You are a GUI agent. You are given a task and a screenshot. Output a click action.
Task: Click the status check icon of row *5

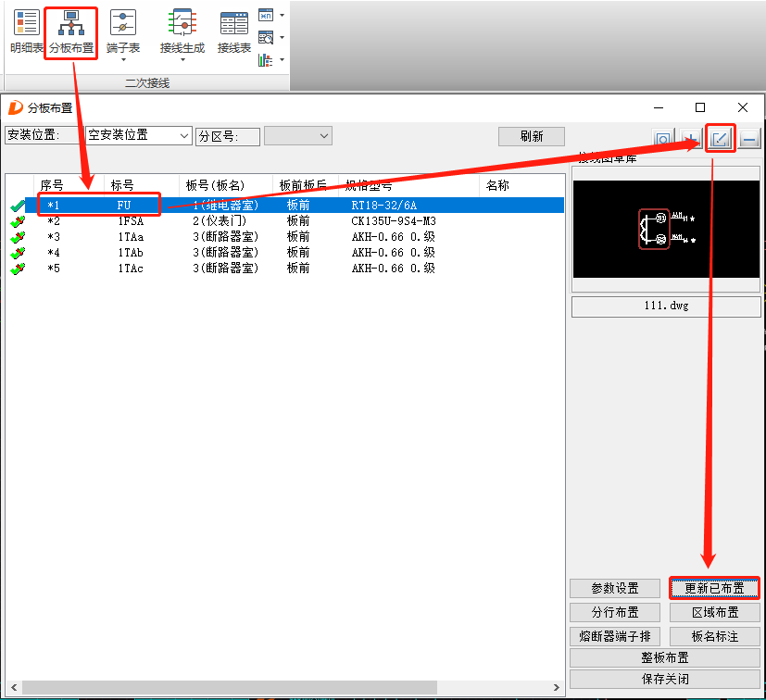point(18,269)
